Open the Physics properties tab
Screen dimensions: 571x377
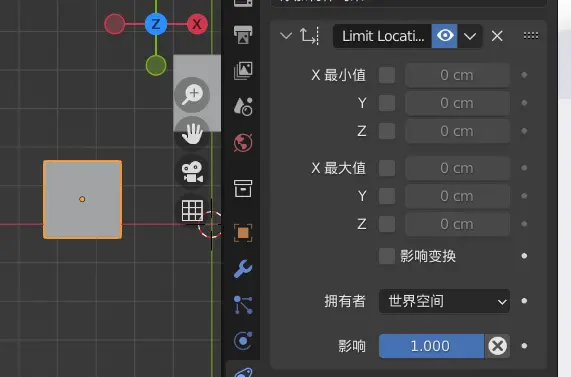pyautogui.click(x=243, y=341)
